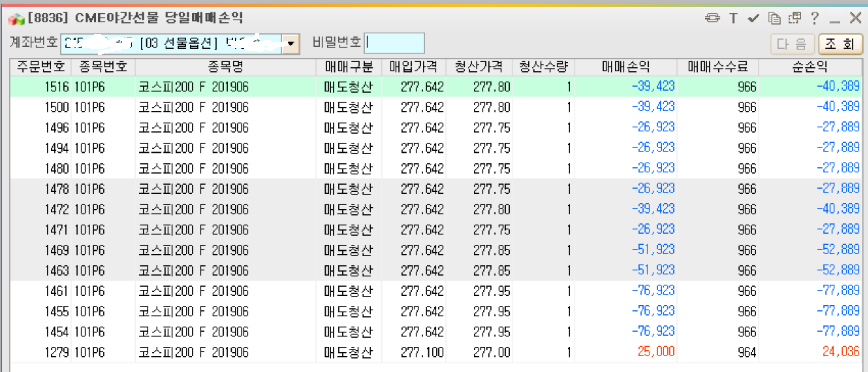Screen dimensions: 868x372
Task: Sort by the 주문번호 column header
Action: (41, 67)
